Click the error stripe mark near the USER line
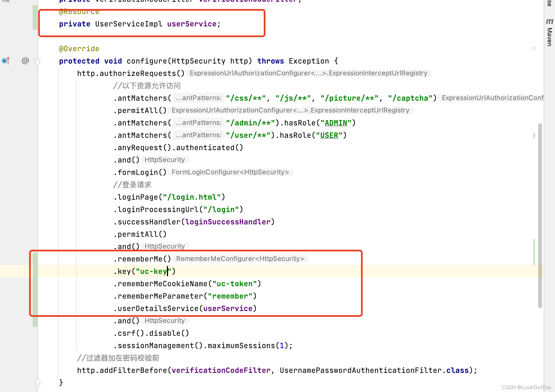Screen dimensions: 555x392 (x=534, y=135)
